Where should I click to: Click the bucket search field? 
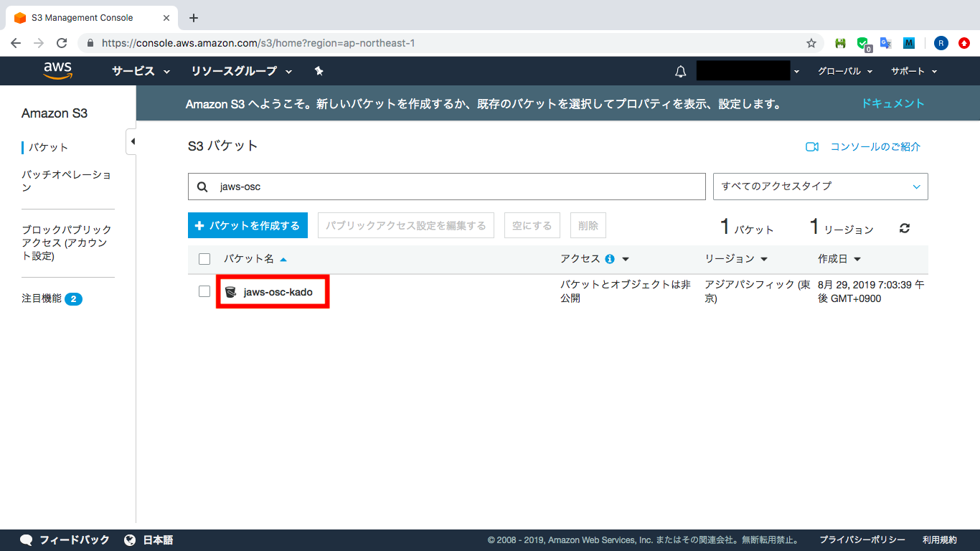(x=447, y=187)
